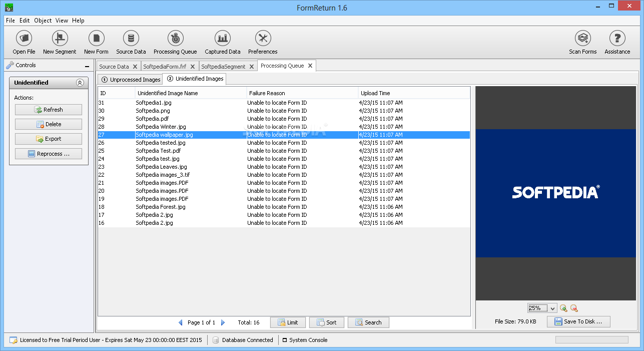Switch to Unprocessed Images sub-tab
This screenshot has width=644, height=351.
click(131, 80)
